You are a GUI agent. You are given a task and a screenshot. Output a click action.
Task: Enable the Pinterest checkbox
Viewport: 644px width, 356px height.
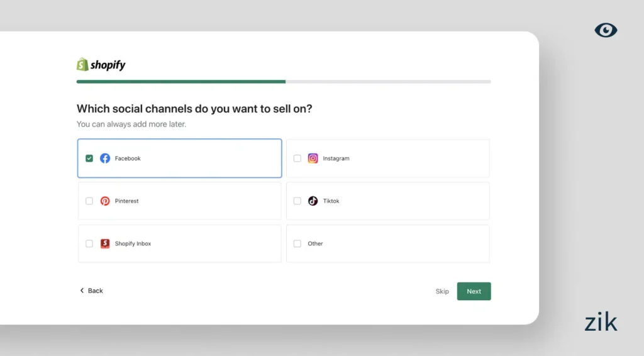pos(89,201)
